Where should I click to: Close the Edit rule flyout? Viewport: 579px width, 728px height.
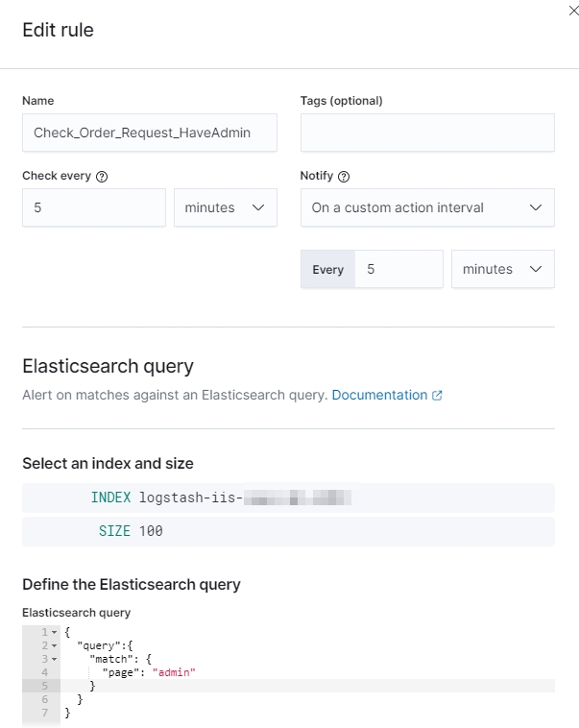pyautogui.click(x=573, y=10)
